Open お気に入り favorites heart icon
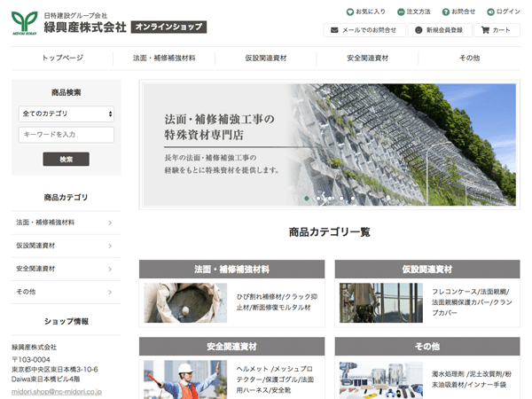 (350, 12)
